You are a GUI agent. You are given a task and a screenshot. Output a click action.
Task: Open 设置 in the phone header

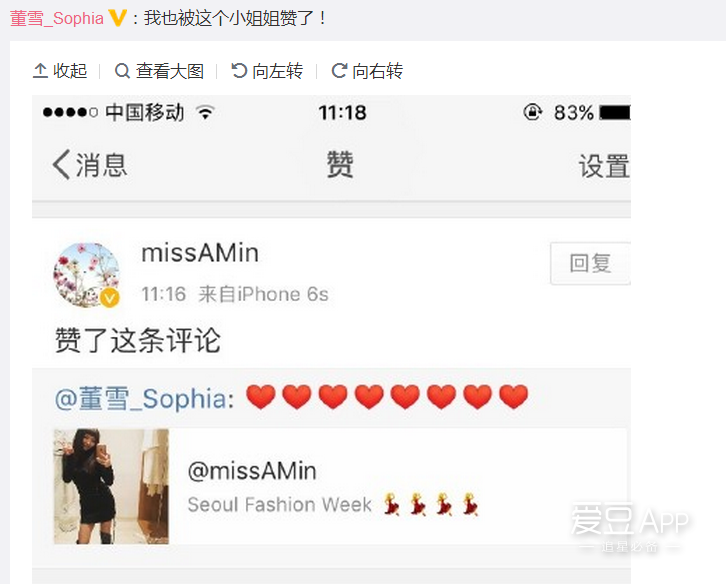(604, 166)
